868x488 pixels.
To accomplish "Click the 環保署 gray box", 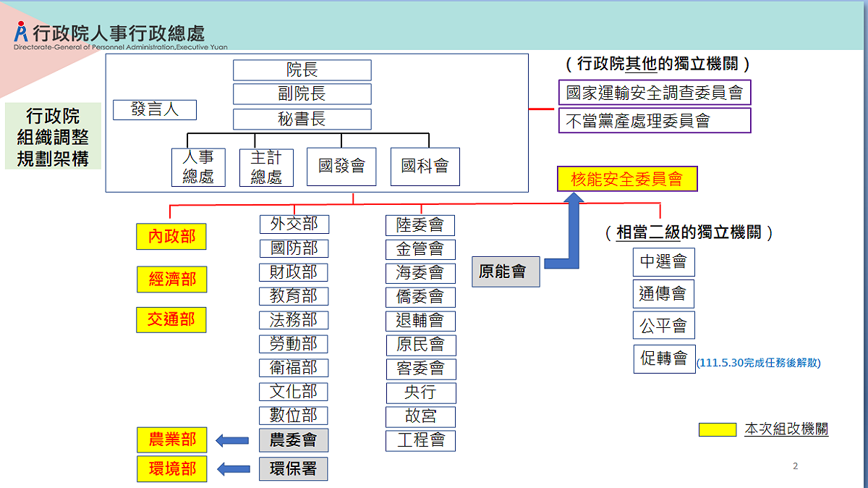I will [x=294, y=468].
